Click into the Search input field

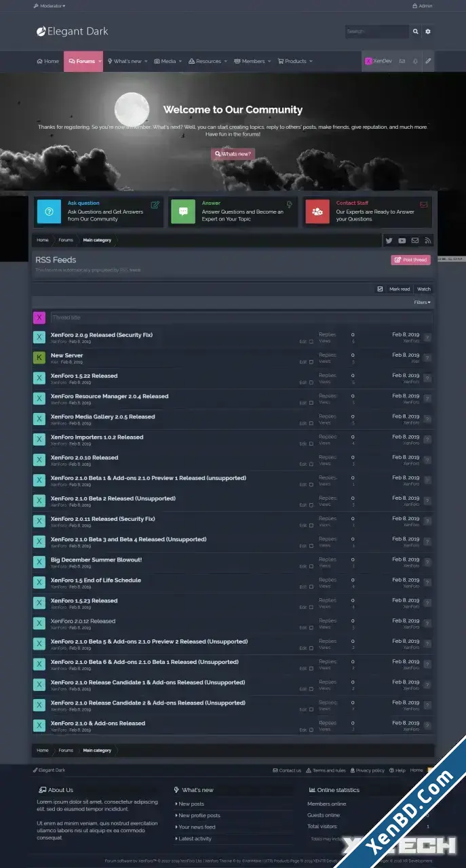(x=376, y=31)
